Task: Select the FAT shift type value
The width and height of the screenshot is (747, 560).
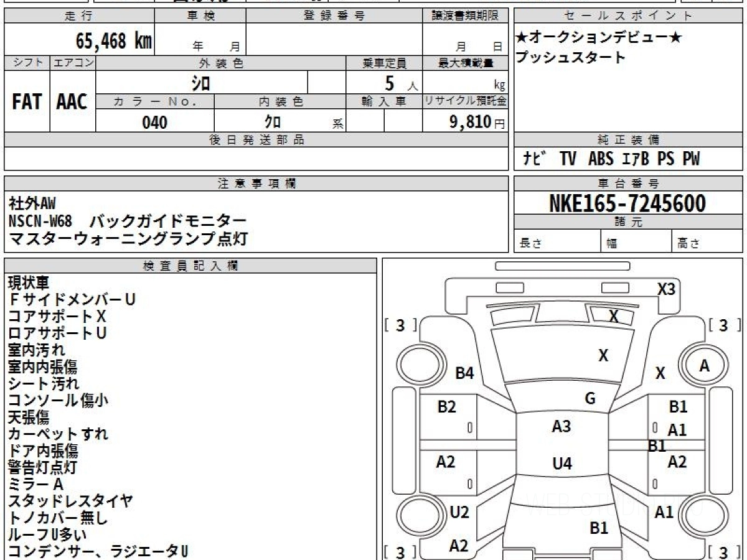Action: [x=27, y=102]
